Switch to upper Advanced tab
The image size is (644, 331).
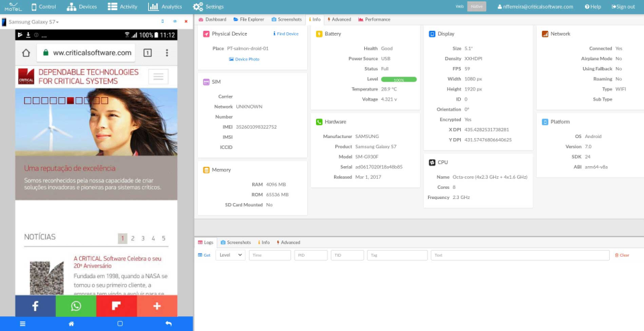pyautogui.click(x=339, y=19)
